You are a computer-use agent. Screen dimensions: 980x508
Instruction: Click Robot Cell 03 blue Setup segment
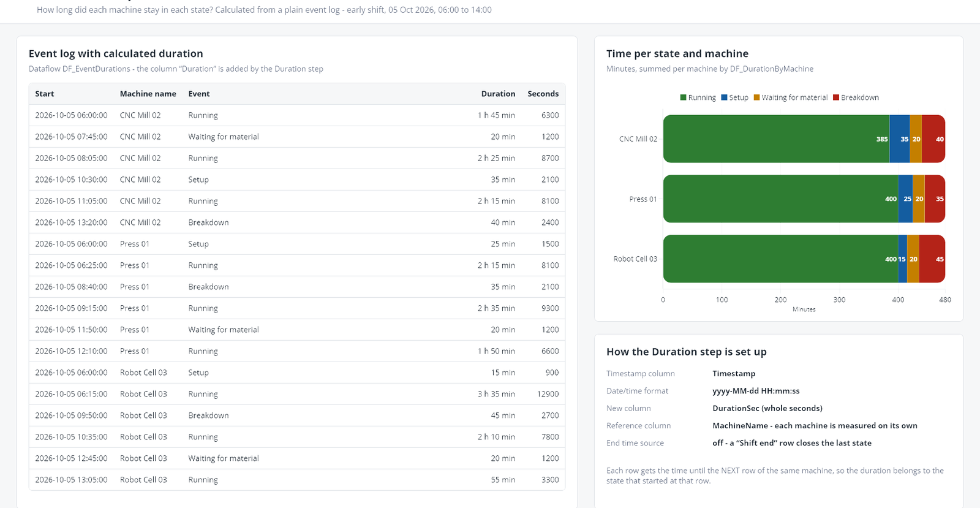tap(902, 259)
